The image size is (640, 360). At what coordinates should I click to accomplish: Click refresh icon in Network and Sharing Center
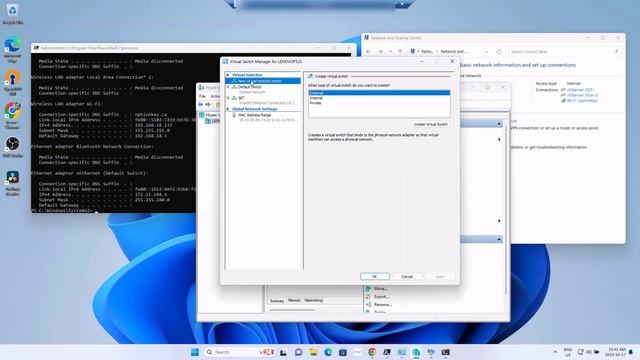[x=499, y=52]
